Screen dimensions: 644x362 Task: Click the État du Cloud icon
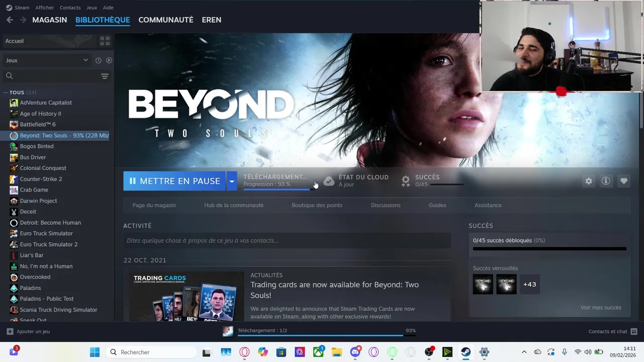click(x=329, y=181)
